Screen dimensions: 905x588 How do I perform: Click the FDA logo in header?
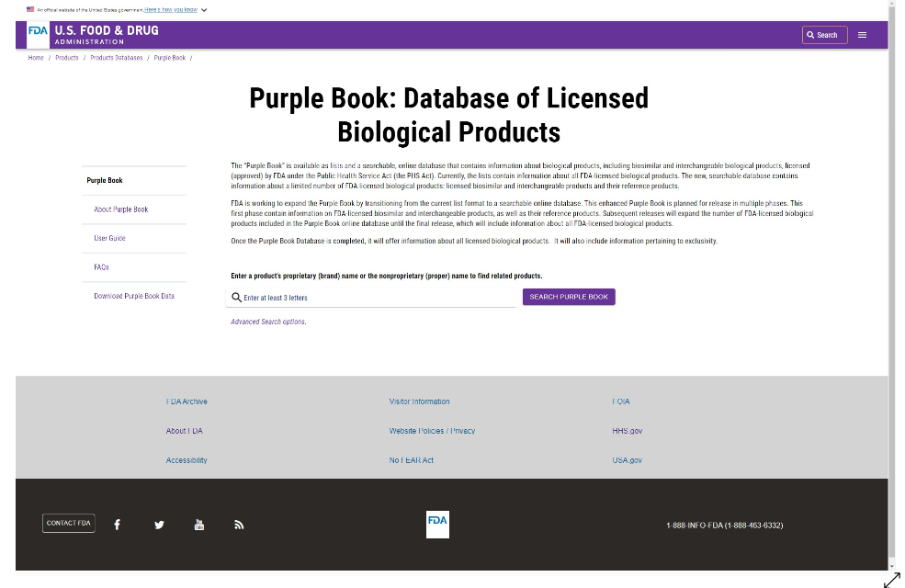tap(38, 35)
